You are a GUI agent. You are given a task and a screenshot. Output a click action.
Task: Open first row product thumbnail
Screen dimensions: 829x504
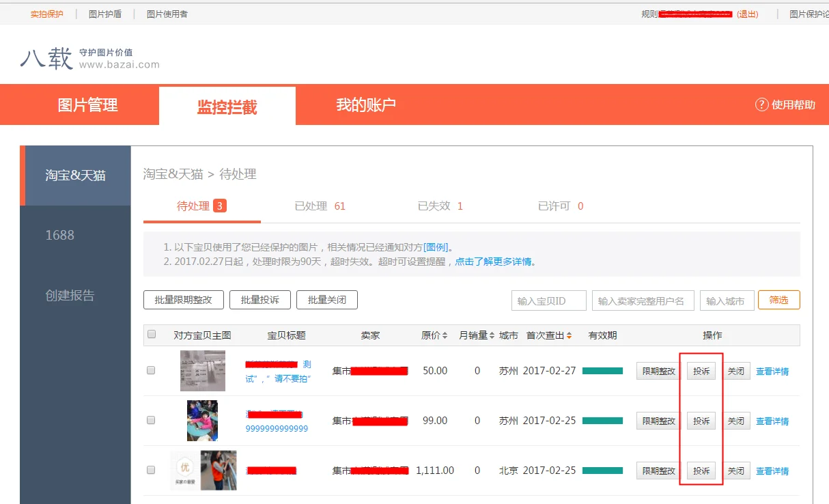click(202, 371)
